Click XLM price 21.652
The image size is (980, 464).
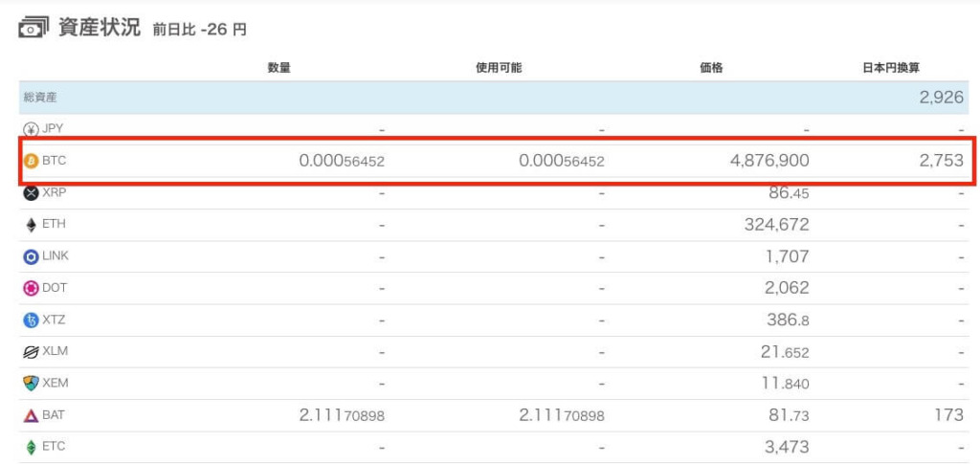(x=785, y=352)
